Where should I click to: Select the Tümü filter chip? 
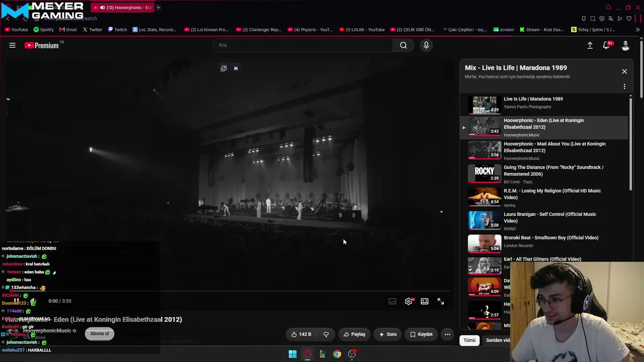[x=469, y=340]
